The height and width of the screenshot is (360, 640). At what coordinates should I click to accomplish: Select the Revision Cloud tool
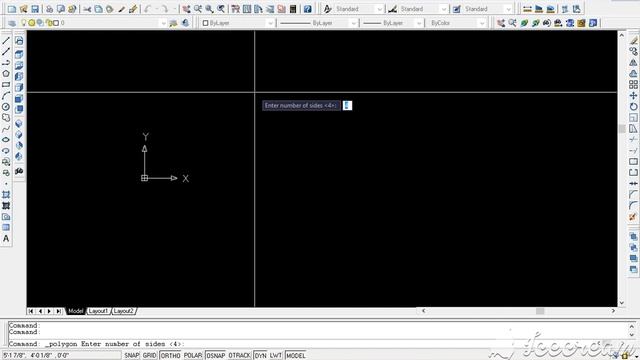coord(6,118)
